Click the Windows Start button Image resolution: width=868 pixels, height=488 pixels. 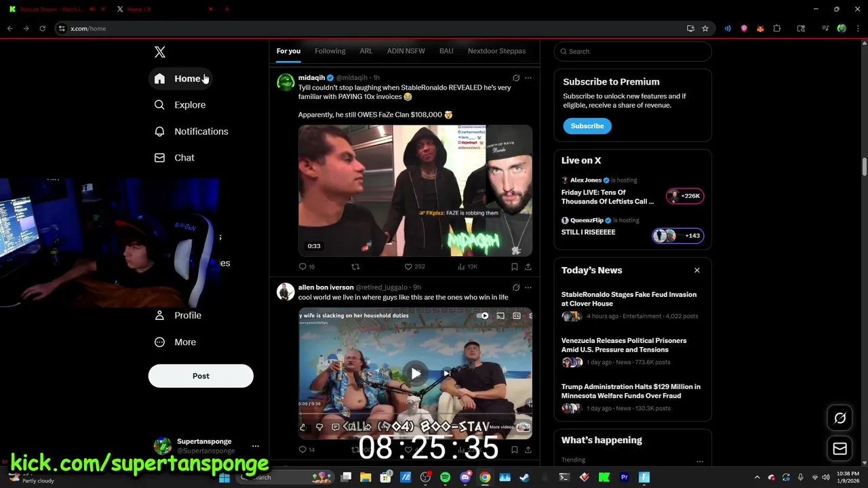224,477
